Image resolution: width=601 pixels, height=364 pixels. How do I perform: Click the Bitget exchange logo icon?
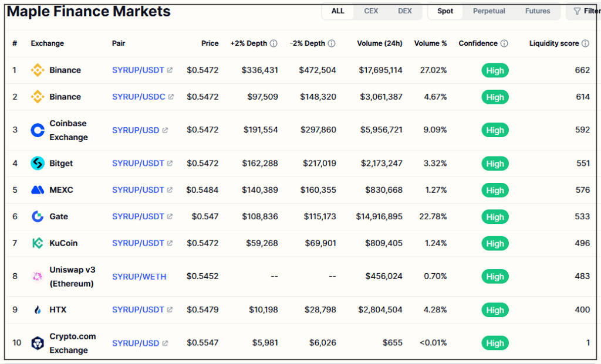point(38,164)
